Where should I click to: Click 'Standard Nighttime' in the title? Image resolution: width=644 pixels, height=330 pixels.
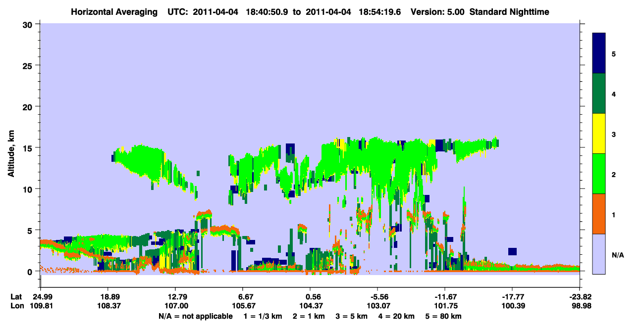(508, 11)
